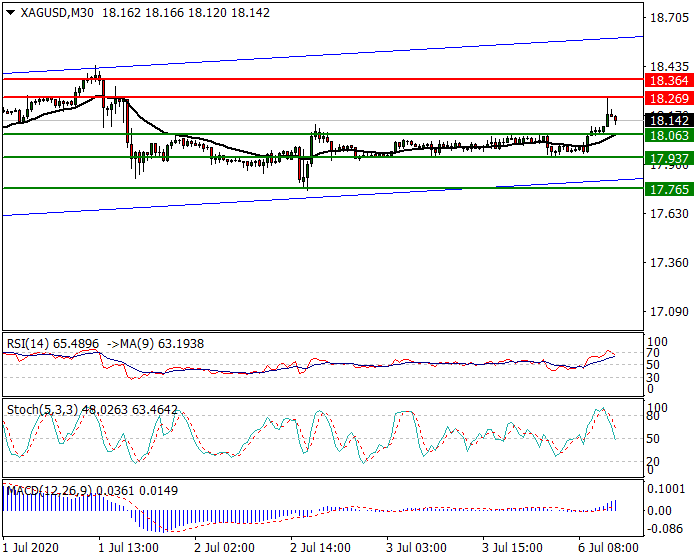Click the Stochastic scale level 20

click(653, 462)
